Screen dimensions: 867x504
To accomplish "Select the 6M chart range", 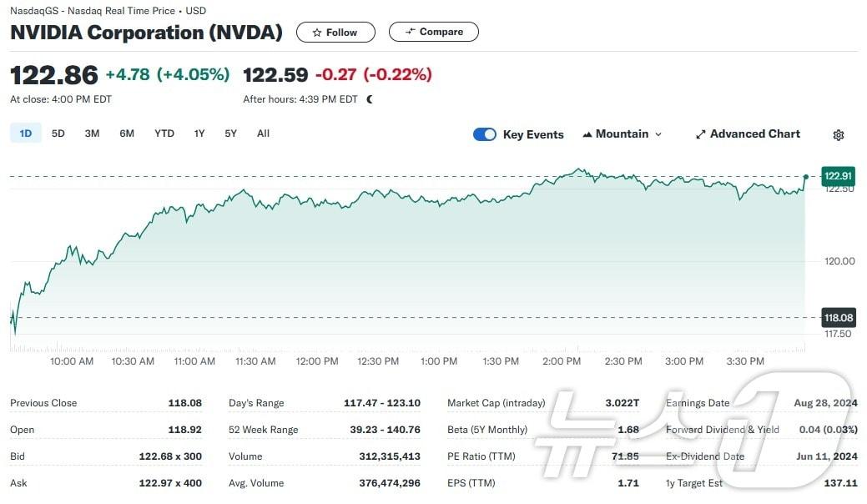I will point(127,134).
